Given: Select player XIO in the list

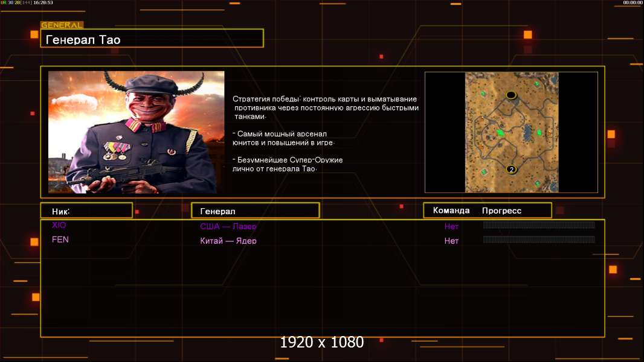Looking at the screenshot, I should 59,225.
